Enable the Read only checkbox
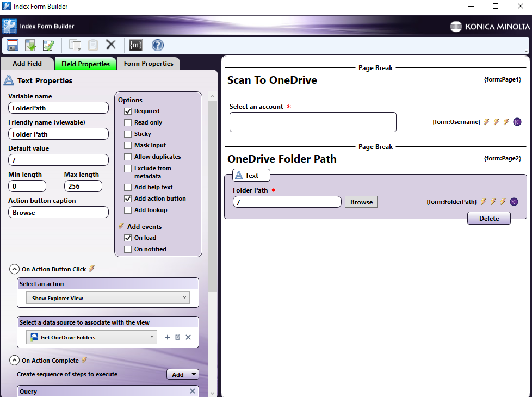Image resolution: width=532 pixels, height=397 pixels. [128, 122]
